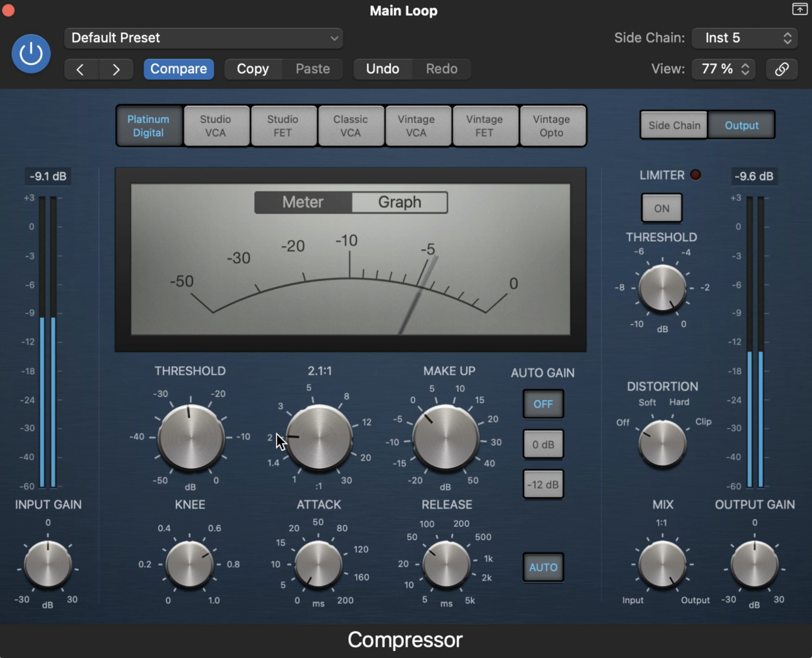This screenshot has width=812, height=658.
Task: Click the previous preset arrow
Action: pos(81,69)
